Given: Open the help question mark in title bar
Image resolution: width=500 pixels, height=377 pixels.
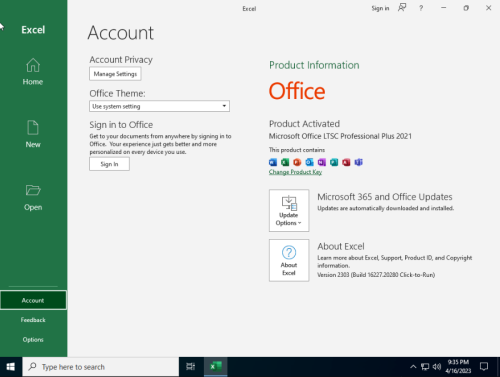Looking at the screenshot, I should pos(421,8).
